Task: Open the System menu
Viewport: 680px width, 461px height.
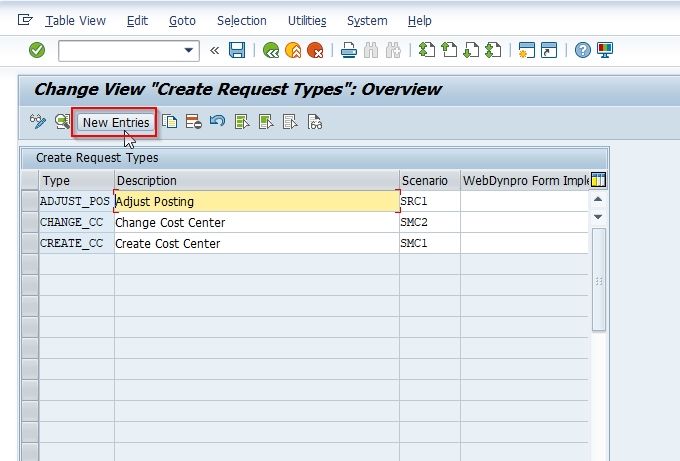Action: pyautogui.click(x=367, y=21)
